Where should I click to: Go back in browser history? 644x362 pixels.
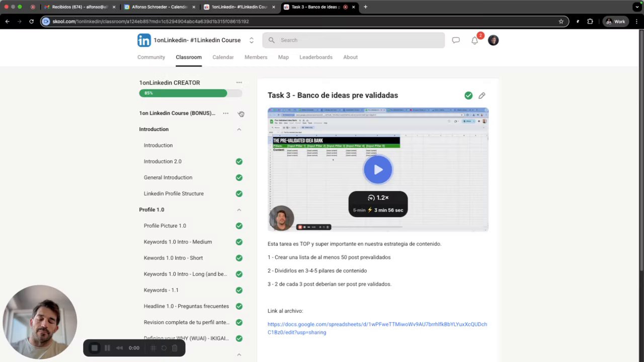coord(7,22)
